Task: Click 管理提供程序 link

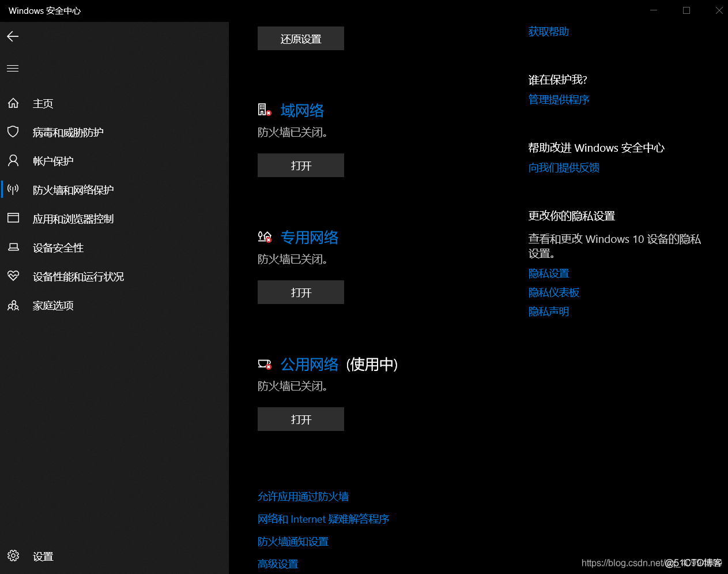Action: tap(559, 100)
